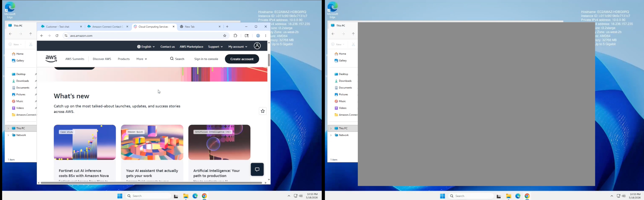The image size is (644, 200).
Task: Select the Cloud Computing Services tab
Action: (154, 27)
